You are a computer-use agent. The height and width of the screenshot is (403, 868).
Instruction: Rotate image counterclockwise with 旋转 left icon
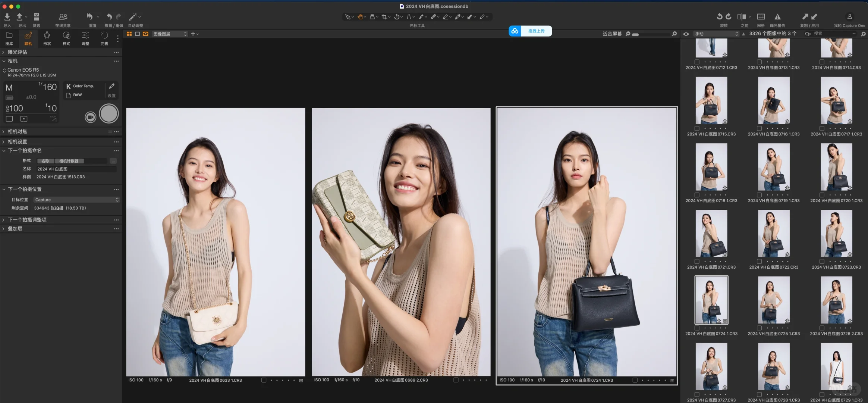(x=719, y=17)
